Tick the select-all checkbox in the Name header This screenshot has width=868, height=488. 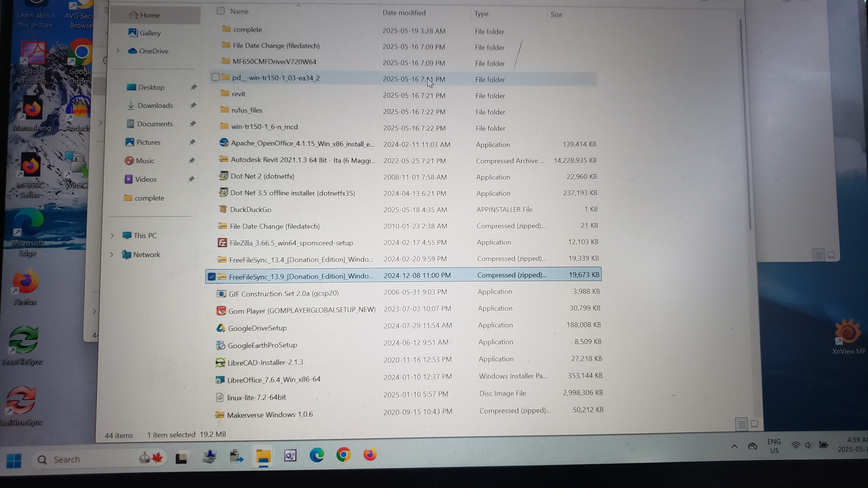click(221, 11)
